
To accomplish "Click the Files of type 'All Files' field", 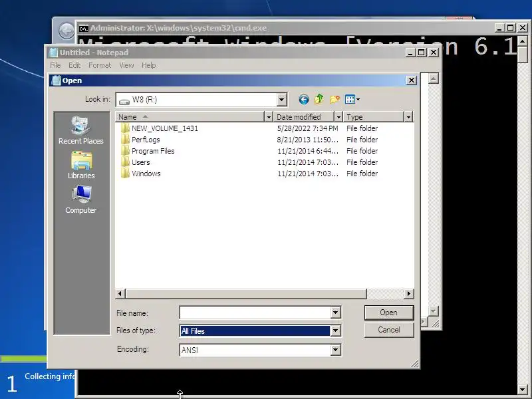I will 255,331.
